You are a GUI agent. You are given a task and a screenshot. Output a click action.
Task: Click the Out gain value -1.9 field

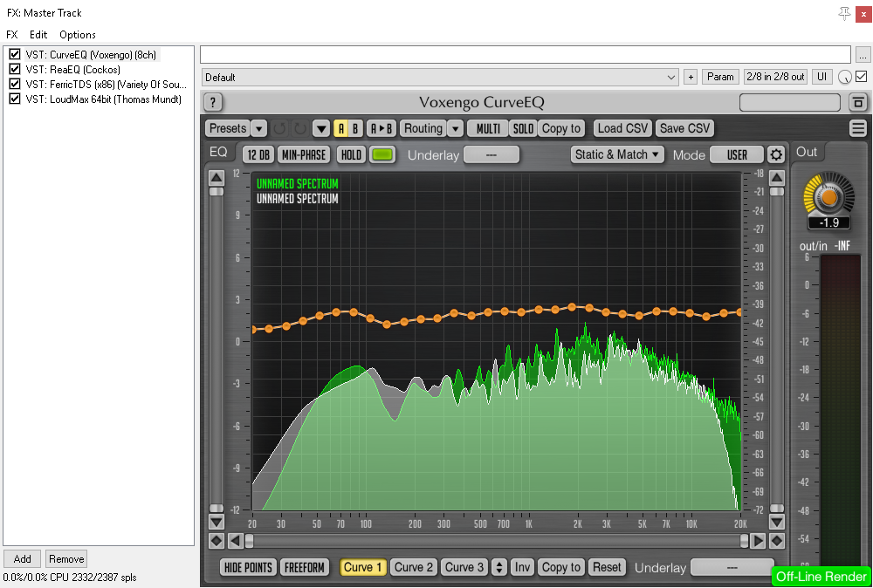pos(829,223)
